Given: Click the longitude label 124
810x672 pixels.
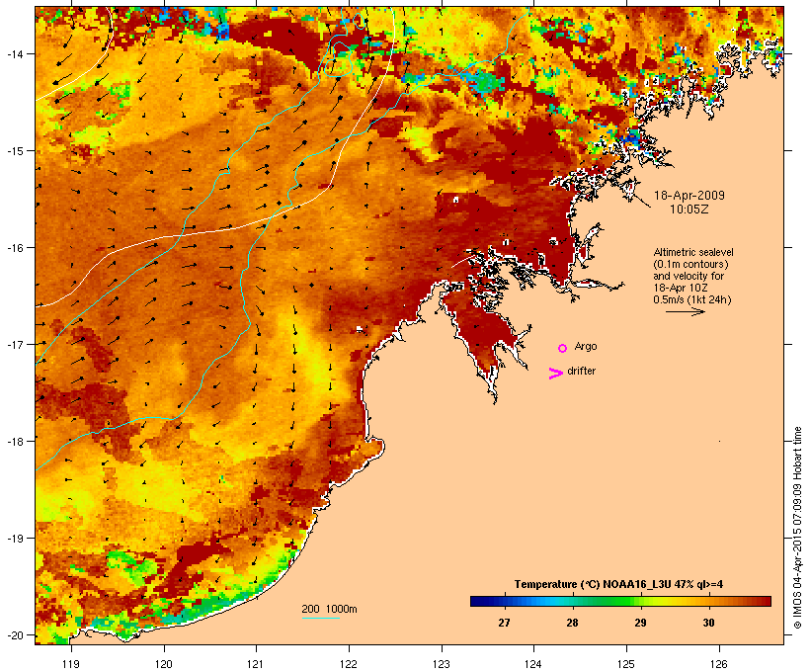Looking at the screenshot, I should pos(533,664).
